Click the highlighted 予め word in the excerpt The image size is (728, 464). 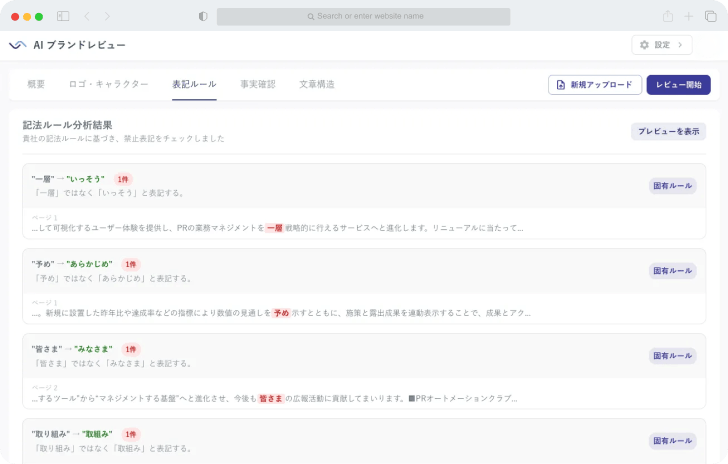click(x=281, y=313)
